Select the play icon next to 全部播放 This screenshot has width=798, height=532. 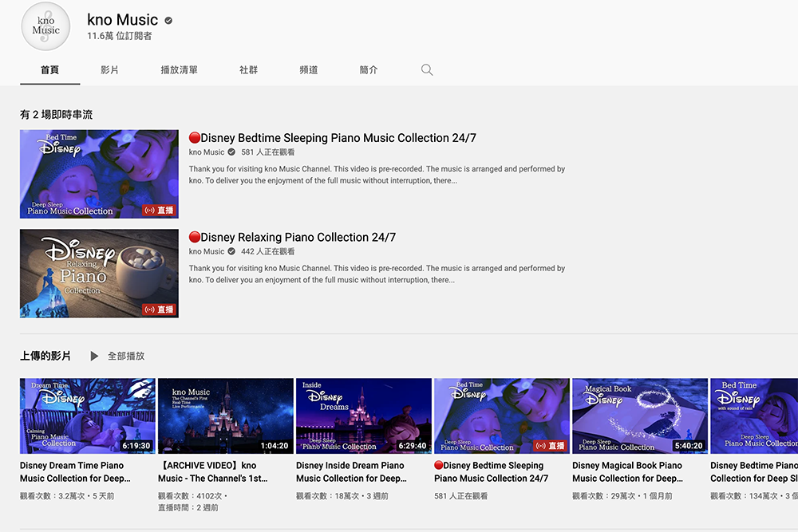point(94,356)
